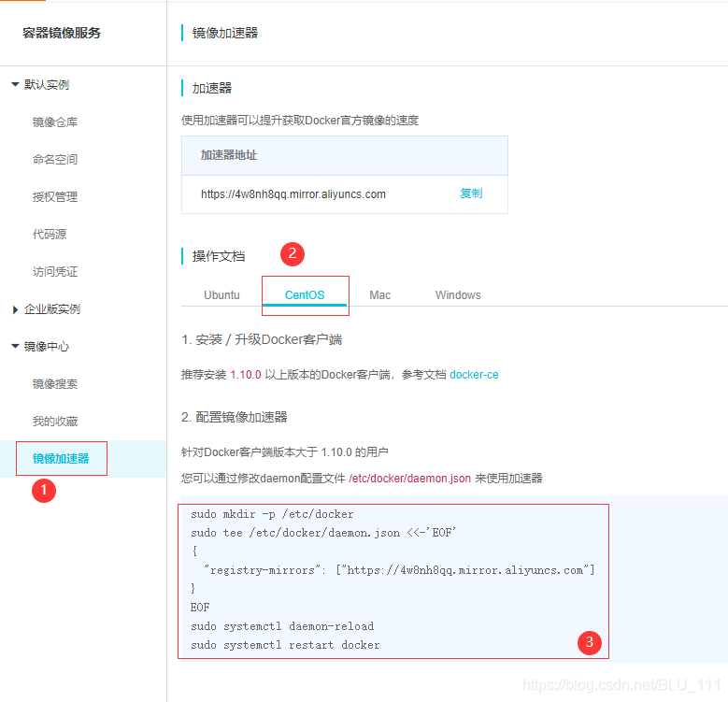The height and width of the screenshot is (702, 728).
Task: Open 镜像搜索 in the sidebar
Action: pos(55,384)
